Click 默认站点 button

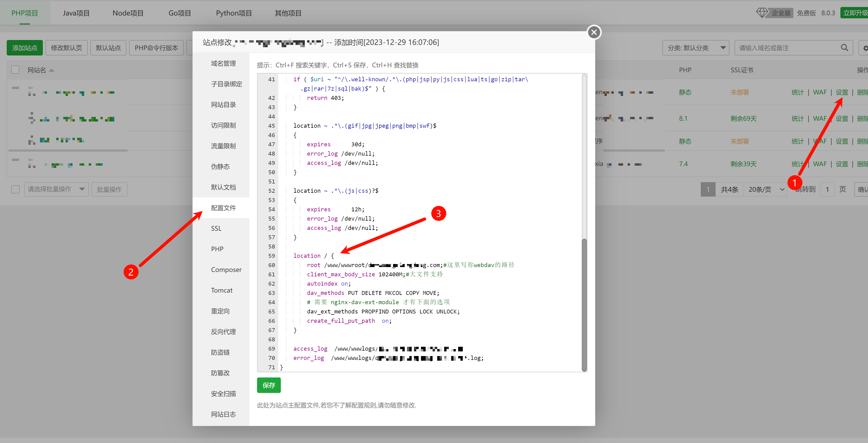pyautogui.click(x=108, y=48)
